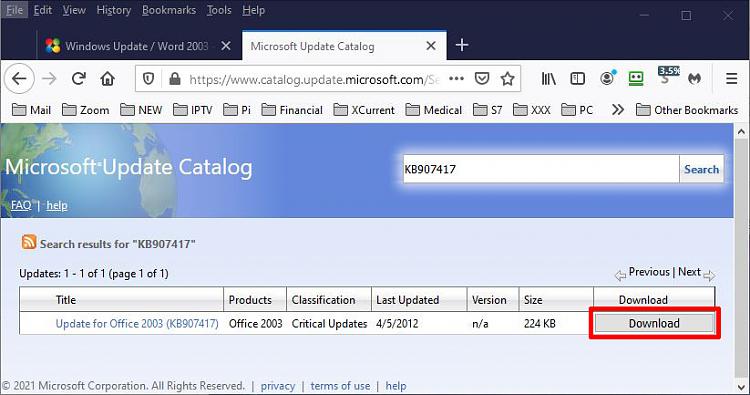Open the Financial bookmarks folder
750x395 pixels.
pos(292,110)
